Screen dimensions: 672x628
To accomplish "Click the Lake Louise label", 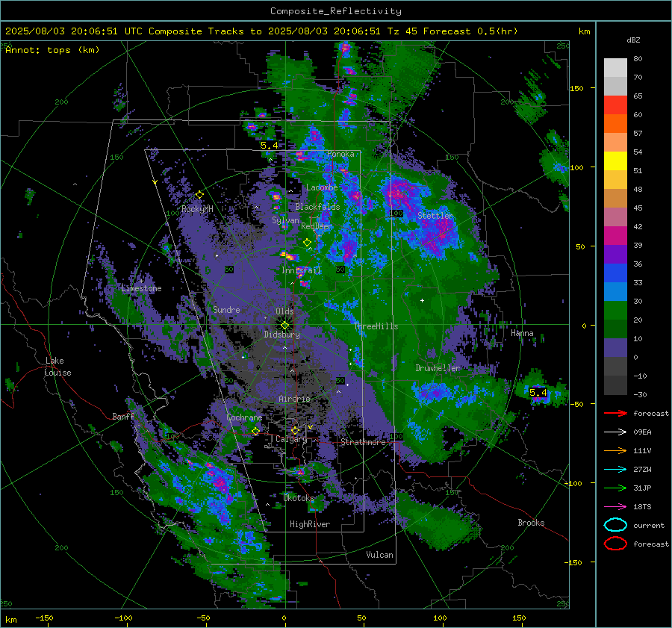I will (57, 367).
